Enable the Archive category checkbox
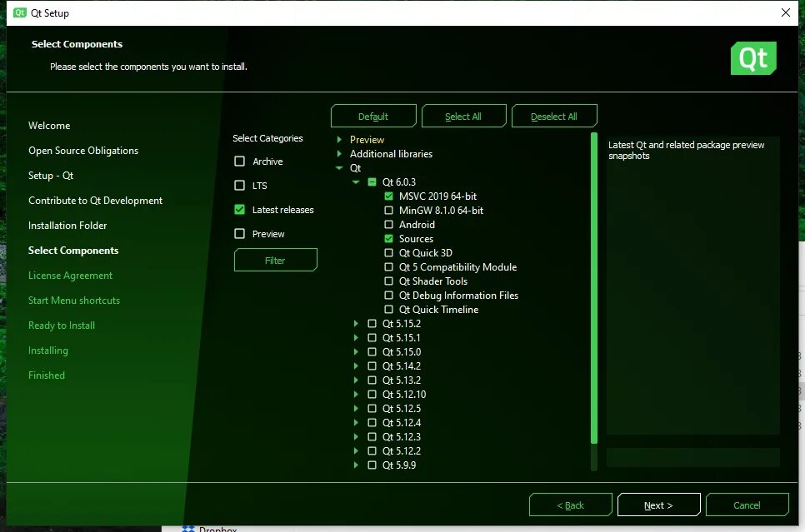 tap(239, 161)
